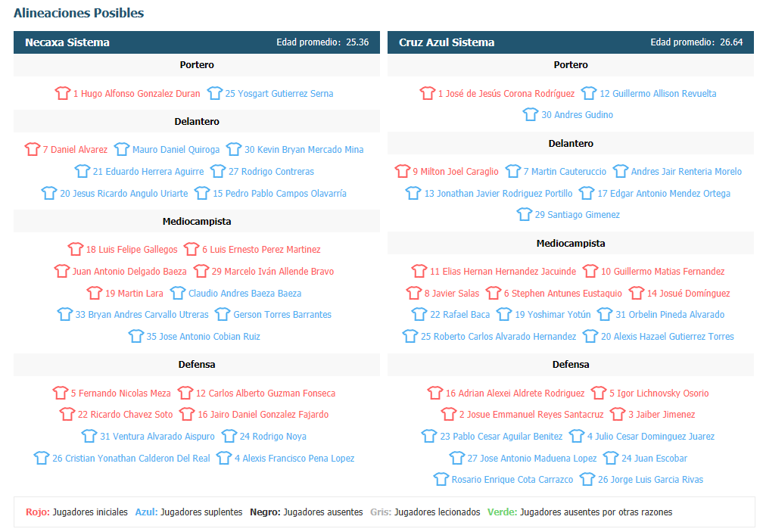Click the blue jersey icon next to Rafael Baca
Image resolution: width=763 pixels, height=532 pixels.
tap(419, 313)
